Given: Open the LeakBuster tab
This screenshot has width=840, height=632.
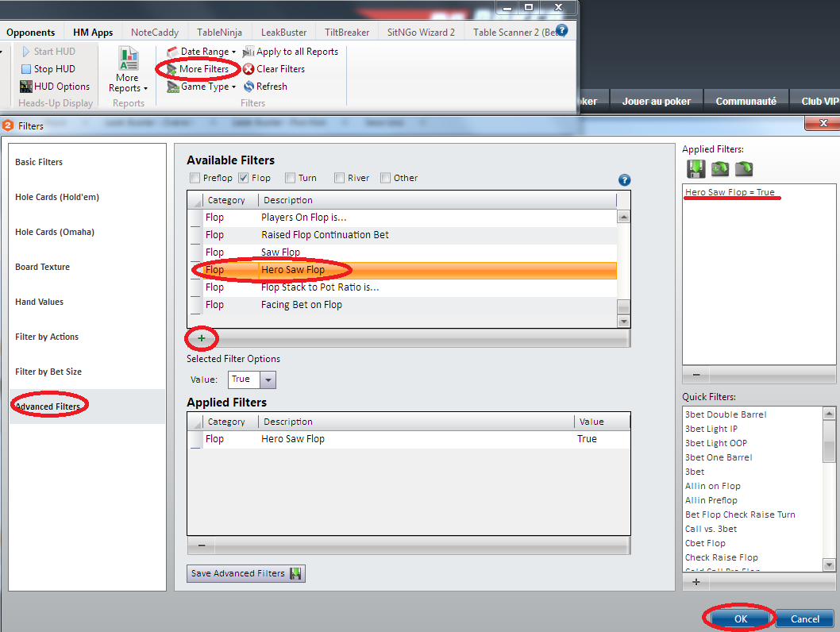Looking at the screenshot, I should pyautogui.click(x=284, y=32).
